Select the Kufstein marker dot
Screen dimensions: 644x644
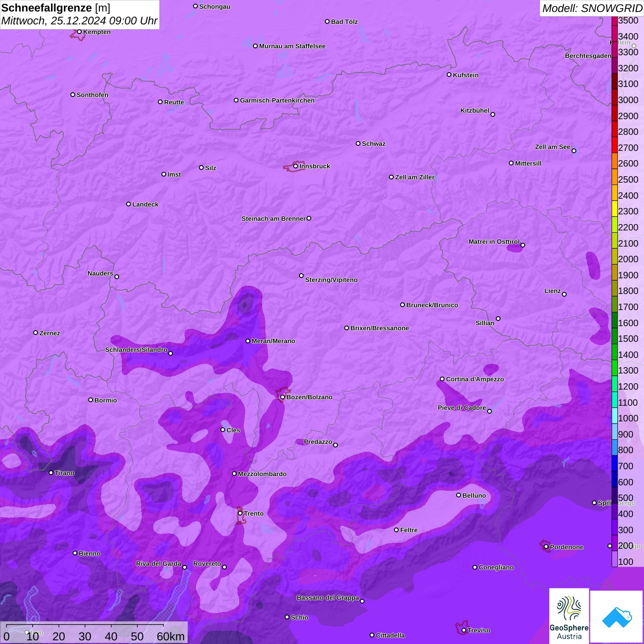click(449, 75)
